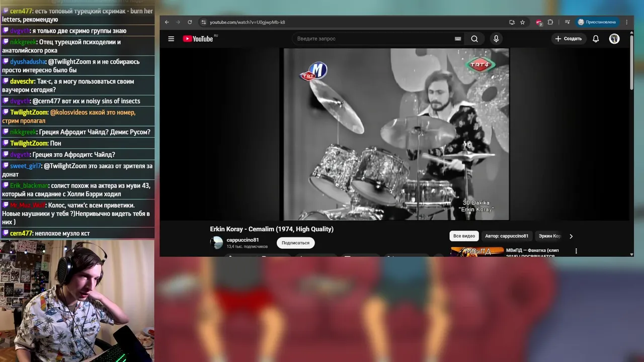Image resolution: width=644 pixels, height=362 pixels.
Task: Open the Приостановлена profile button
Action: (597, 22)
